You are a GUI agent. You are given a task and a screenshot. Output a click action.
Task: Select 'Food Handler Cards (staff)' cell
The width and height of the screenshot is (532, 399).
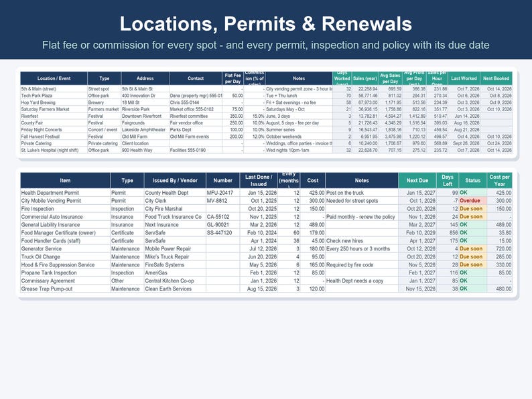pyautogui.click(x=65, y=241)
